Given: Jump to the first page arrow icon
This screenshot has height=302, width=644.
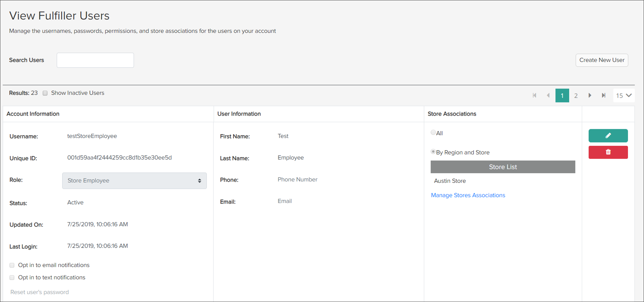Looking at the screenshot, I should (534, 95).
